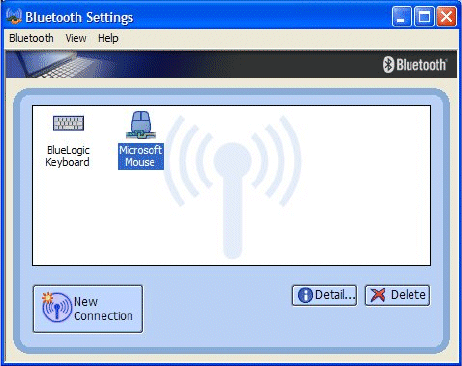Click the New Connection button

(x=88, y=309)
